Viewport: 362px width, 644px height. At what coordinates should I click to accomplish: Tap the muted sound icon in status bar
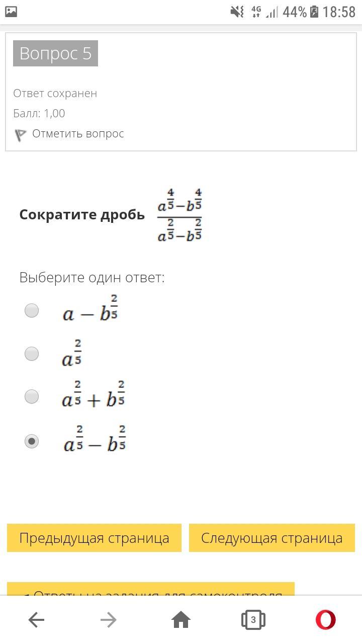coord(237,12)
